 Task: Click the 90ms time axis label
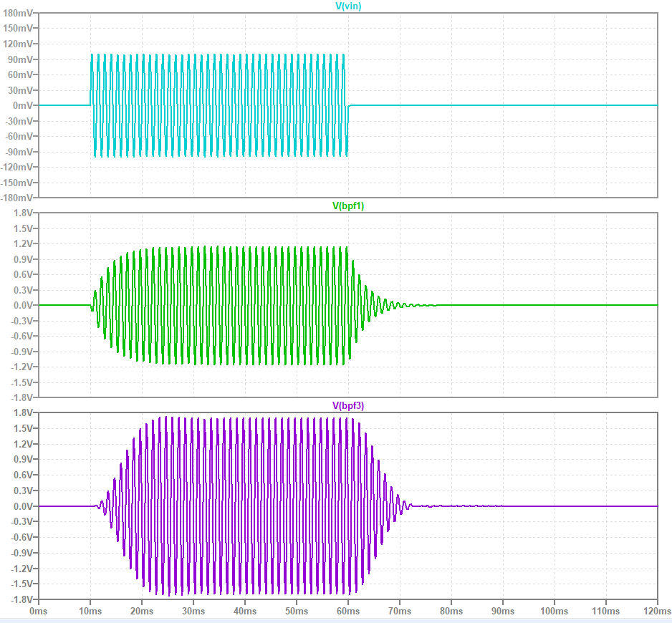click(x=503, y=612)
